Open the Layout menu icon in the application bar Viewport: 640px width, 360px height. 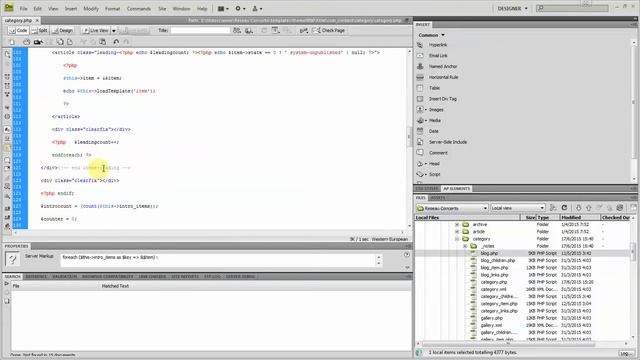[x=222, y=9]
